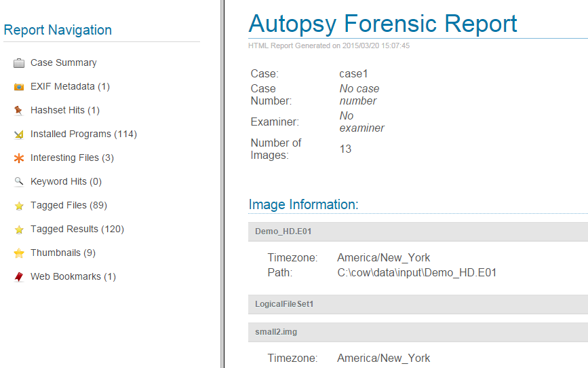Open EXIF Metadata (1) report
This screenshot has height=368, width=588.
[x=70, y=86]
